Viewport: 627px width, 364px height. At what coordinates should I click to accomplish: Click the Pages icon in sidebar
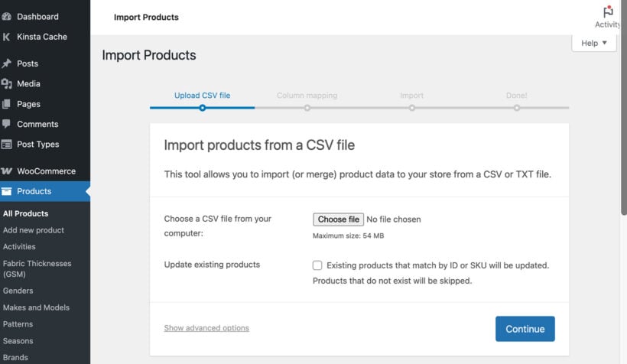point(7,104)
